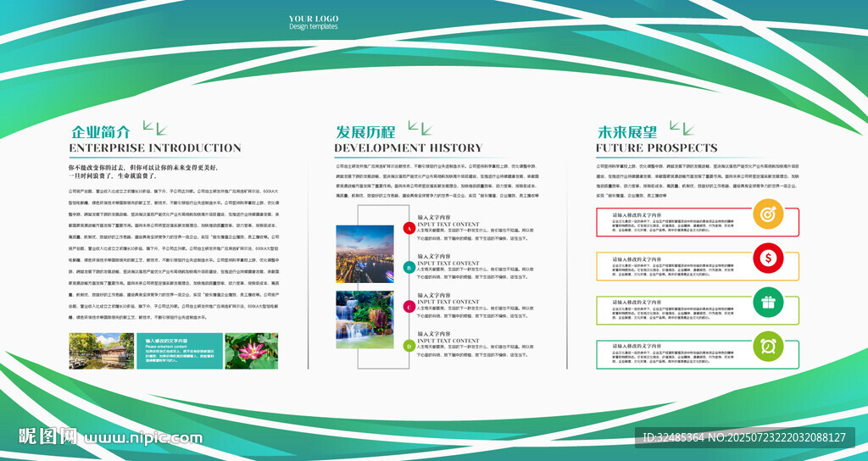Click the magenta circle marker C
Image resolution: width=868 pixels, height=461 pixels.
(x=409, y=307)
